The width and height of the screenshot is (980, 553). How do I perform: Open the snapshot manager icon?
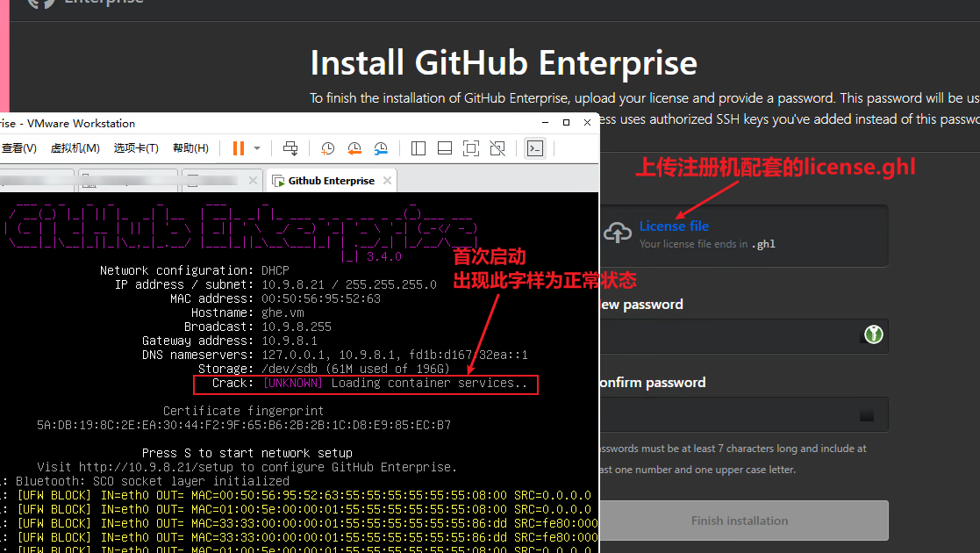[x=382, y=148]
